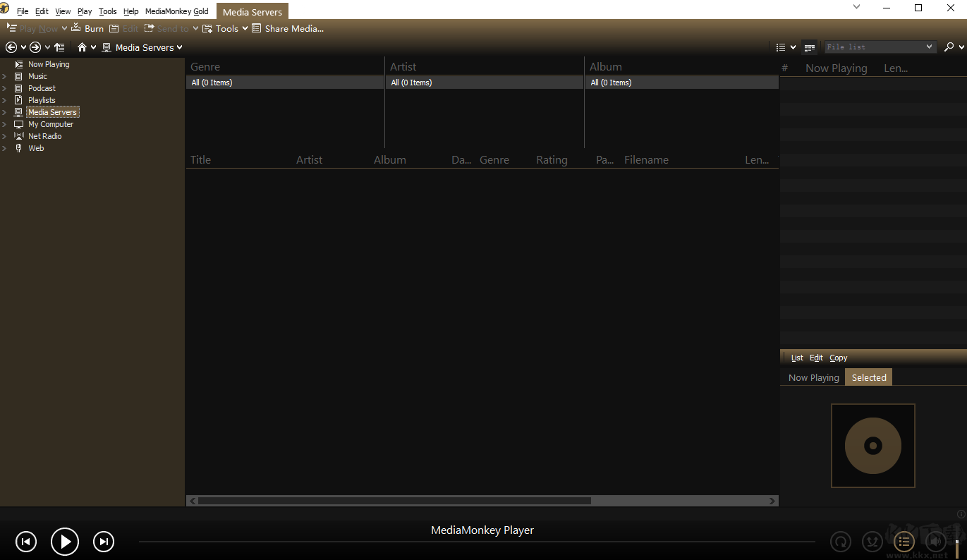
Task: Switch to the Now Playing preview tab
Action: coord(814,377)
